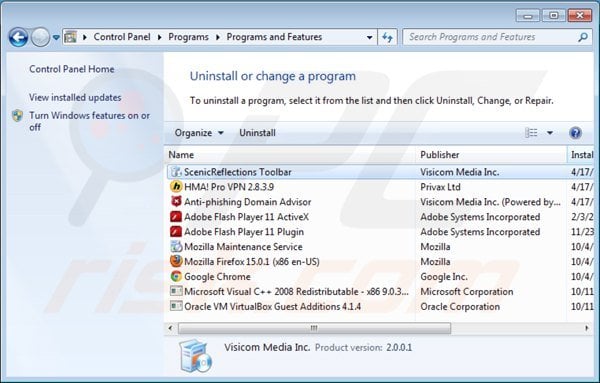Click Mozilla Maintenance Service icon

click(x=176, y=246)
